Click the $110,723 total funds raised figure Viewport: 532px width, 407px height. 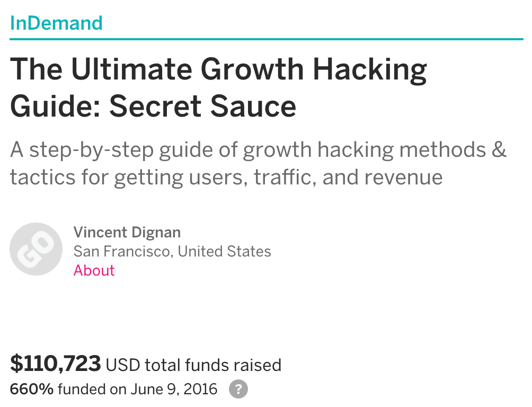coord(56,364)
